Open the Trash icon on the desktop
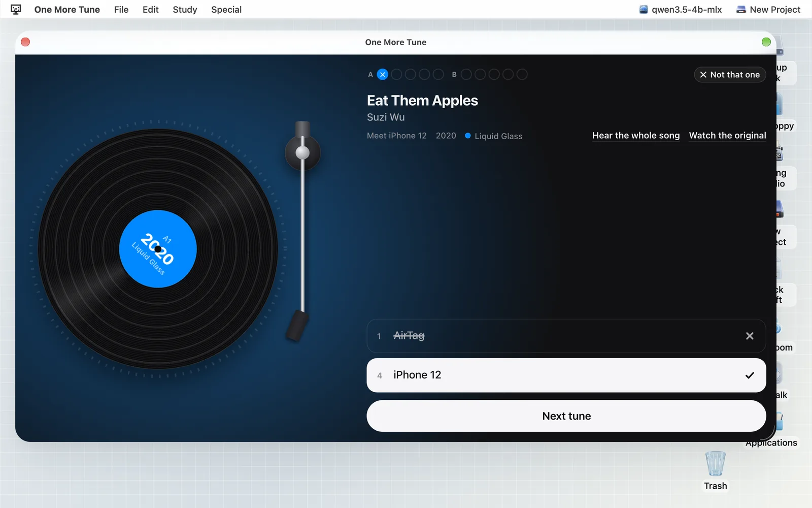The width and height of the screenshot is (812, 508). pyautogui.click(x=716, y=464)
